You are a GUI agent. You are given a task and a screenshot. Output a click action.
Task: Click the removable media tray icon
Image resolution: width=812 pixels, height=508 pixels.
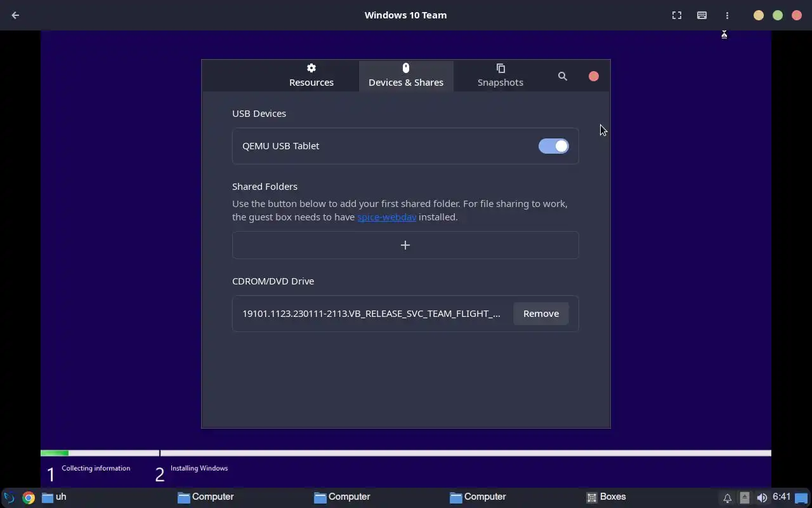pyautogui.click(x=745, y=498)
